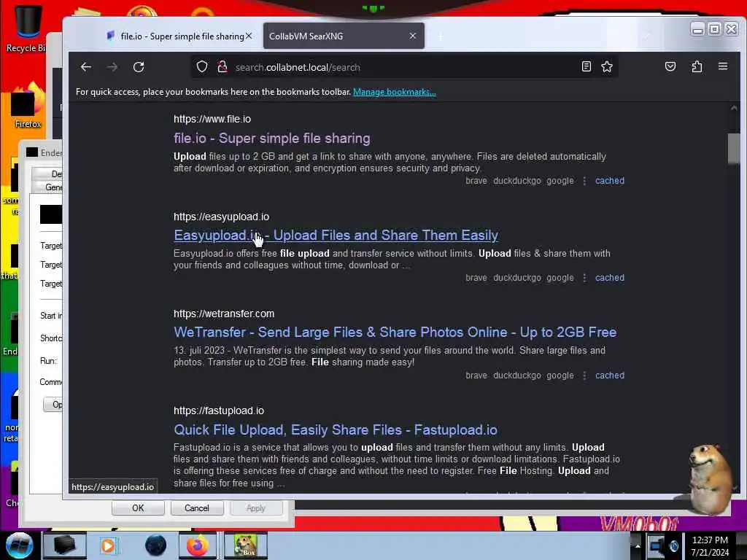747x560 pixels.
Task: Open the tracking protection shield icon
Action: pos(202,66)
